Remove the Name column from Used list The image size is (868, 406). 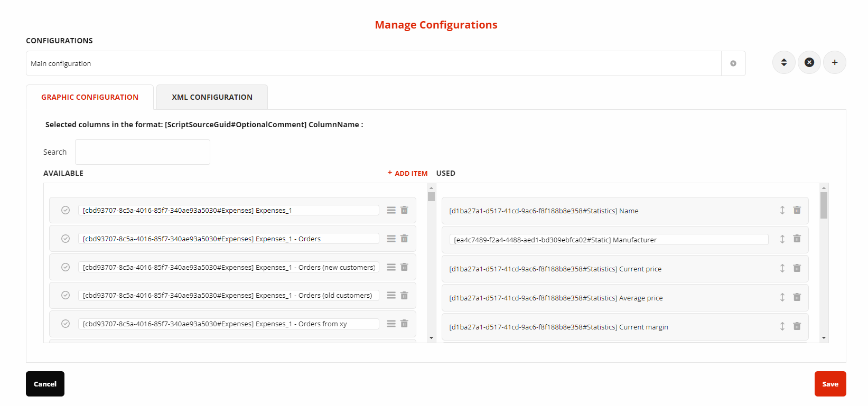797,210
